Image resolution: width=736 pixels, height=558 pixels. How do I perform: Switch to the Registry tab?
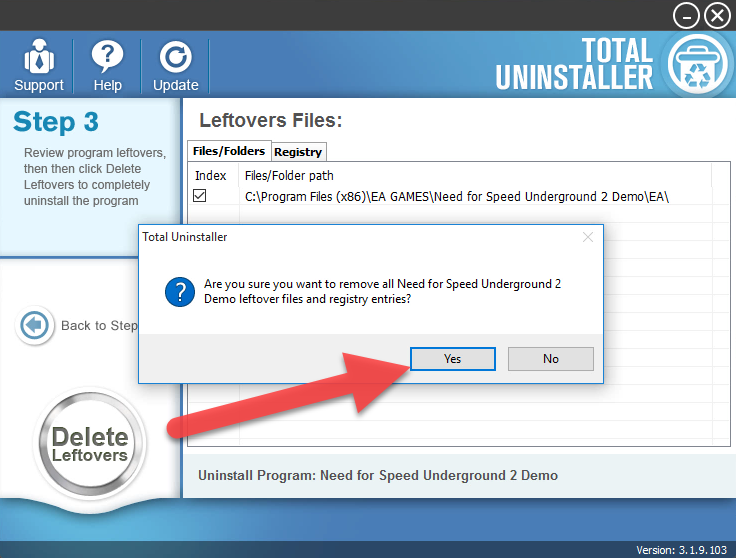pyautogui.click(x=298, y=152)
